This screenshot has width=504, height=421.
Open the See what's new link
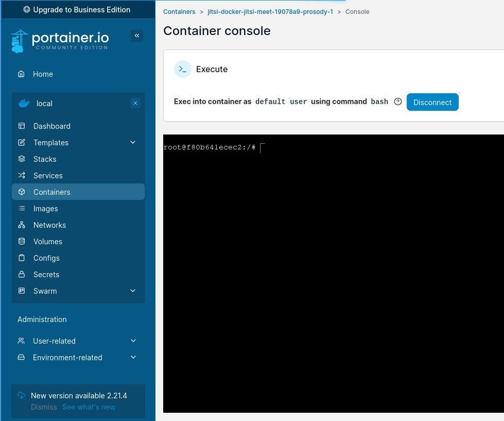tap(89, 407)
